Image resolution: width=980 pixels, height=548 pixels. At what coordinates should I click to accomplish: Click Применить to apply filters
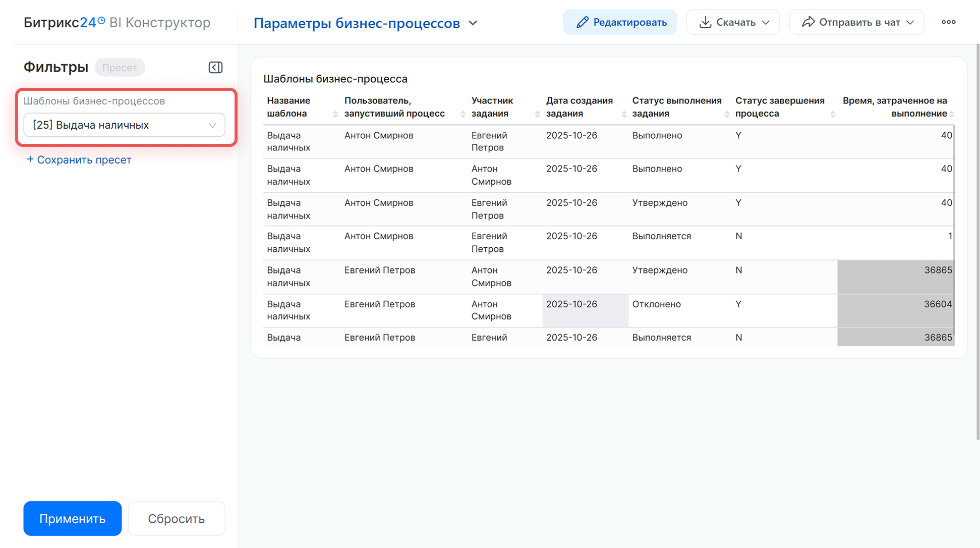pyautogui.click(x=73, y=518)
